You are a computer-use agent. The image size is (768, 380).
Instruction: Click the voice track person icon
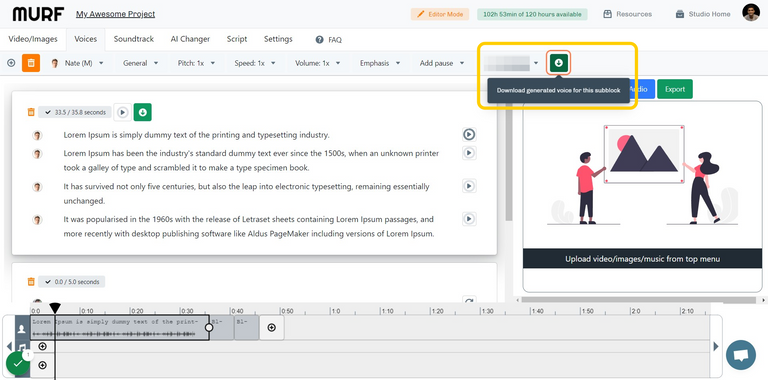click(22, 329)
